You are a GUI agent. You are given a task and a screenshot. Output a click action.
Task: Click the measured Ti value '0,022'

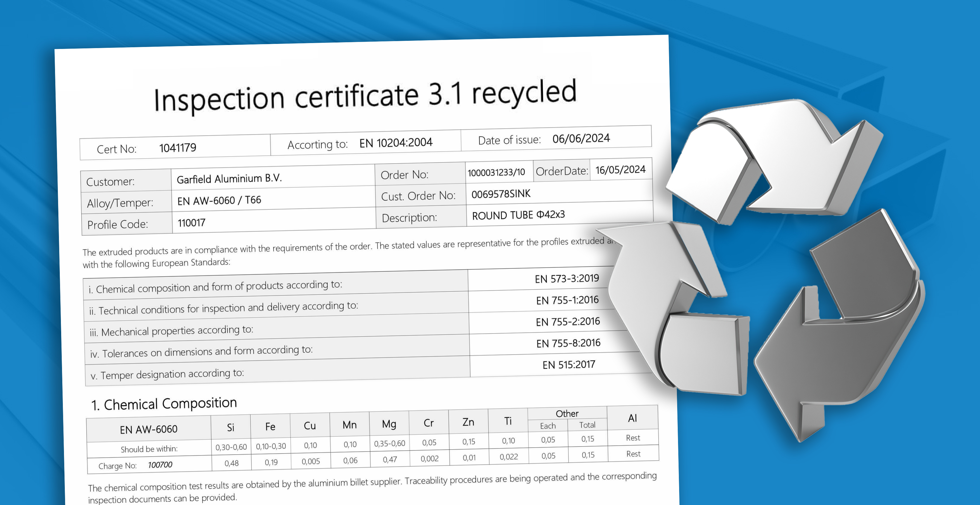click(509, 457)
